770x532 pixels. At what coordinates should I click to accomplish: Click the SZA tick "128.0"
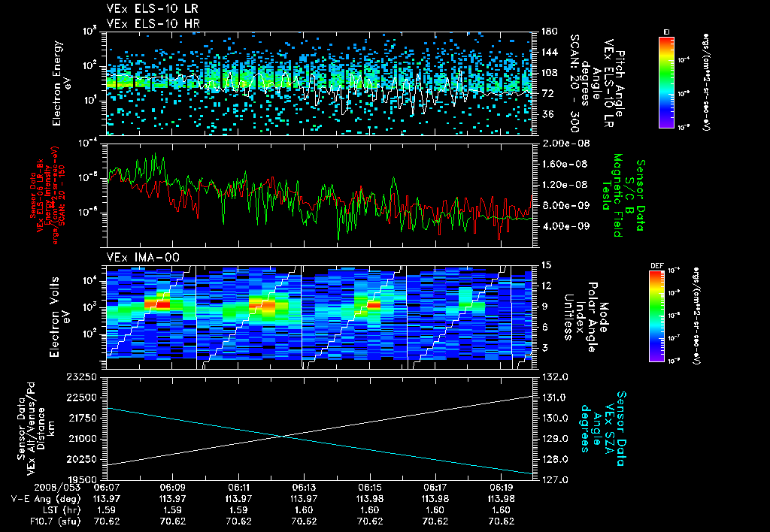pyautogui.click(x=555, y=459)
